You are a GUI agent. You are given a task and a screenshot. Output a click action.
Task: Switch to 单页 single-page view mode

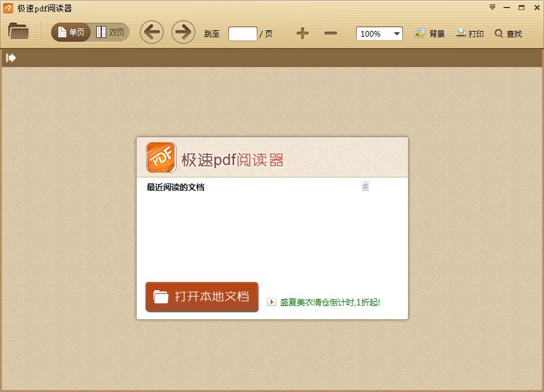(70, 32)
